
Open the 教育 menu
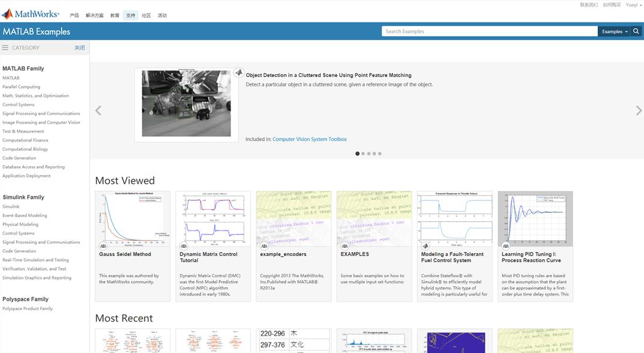click(x=115, y=15)
